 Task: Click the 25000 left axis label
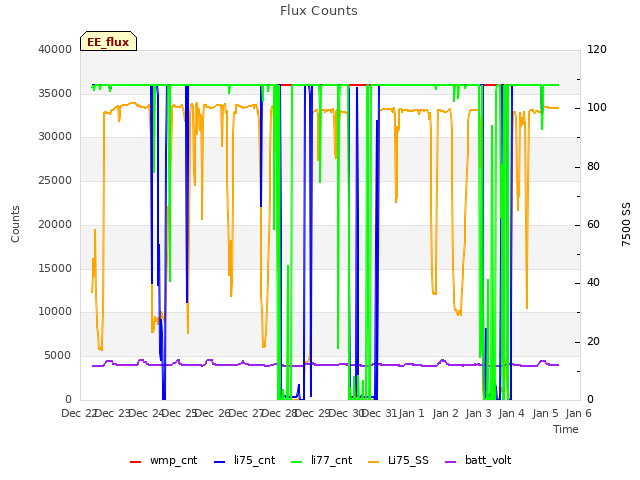55,180
